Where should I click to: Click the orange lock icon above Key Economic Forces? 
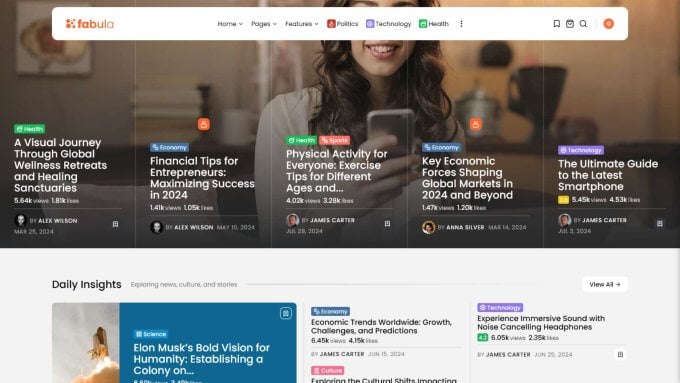pos(476,124)
